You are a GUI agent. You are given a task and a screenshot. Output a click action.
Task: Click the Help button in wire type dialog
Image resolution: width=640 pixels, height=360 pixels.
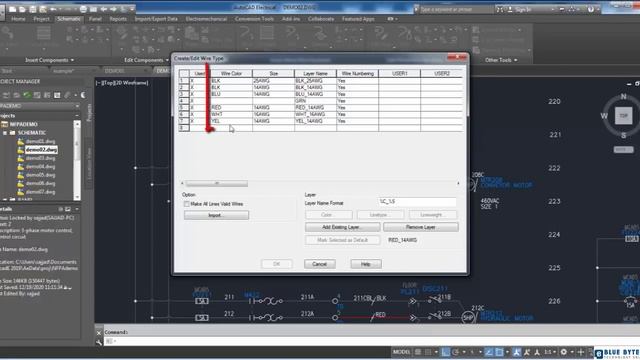pos(366,264)
